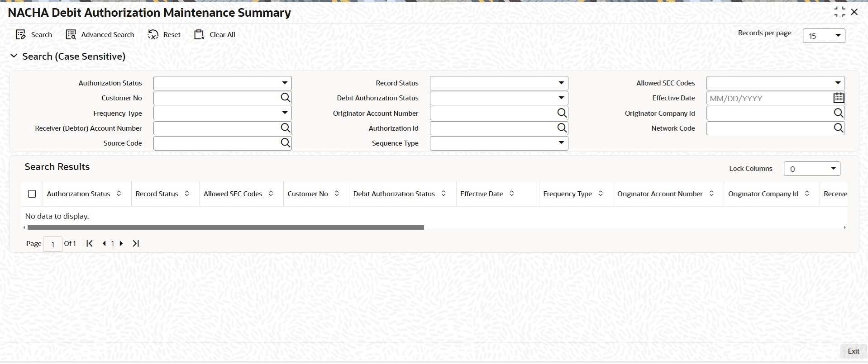Open the Record Status dropdown
Screen dimensions: 868x364
tap(499, 83)
